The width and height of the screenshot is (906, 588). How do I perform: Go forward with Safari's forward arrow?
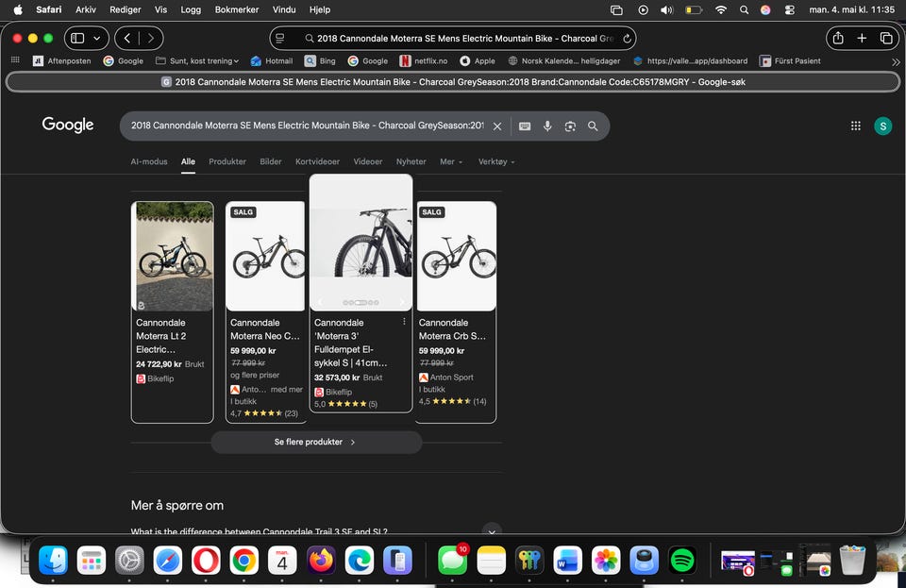point(151,38)
